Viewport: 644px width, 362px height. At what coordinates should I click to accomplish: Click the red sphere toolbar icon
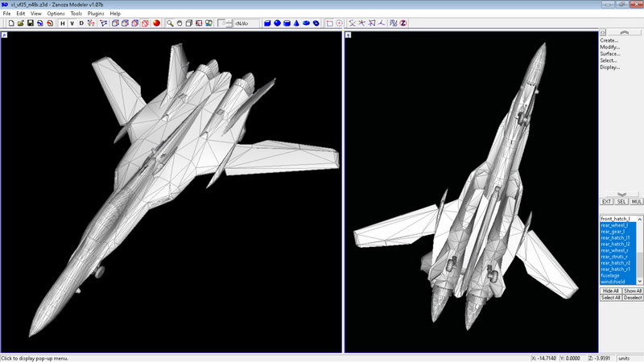(x=155, y=23)
